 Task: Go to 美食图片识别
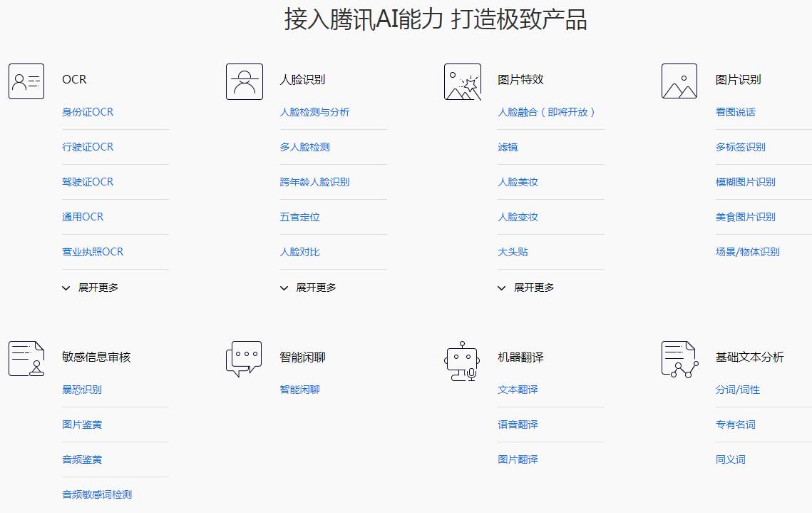pos(745,217)
